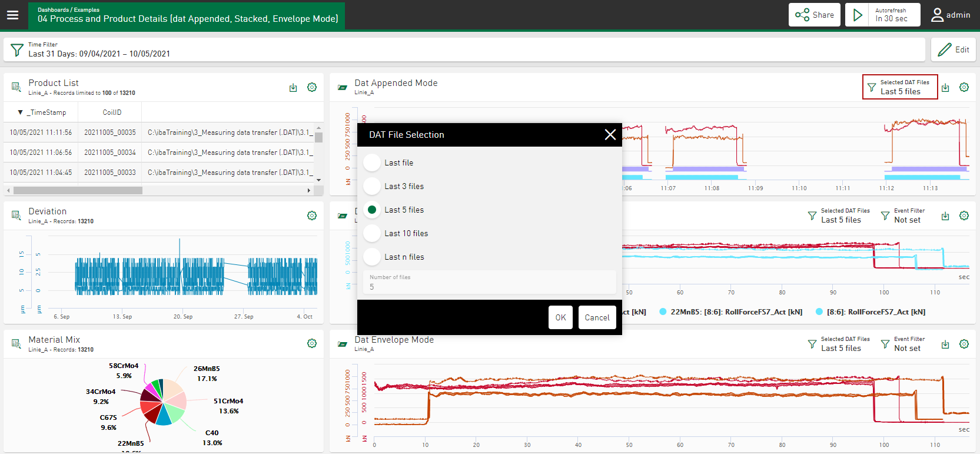Image resolution: width=980 pixels, height=454 pixels.
Task: Click Cancel in DAT File Selection dialog
Action: tap(597, 317)
